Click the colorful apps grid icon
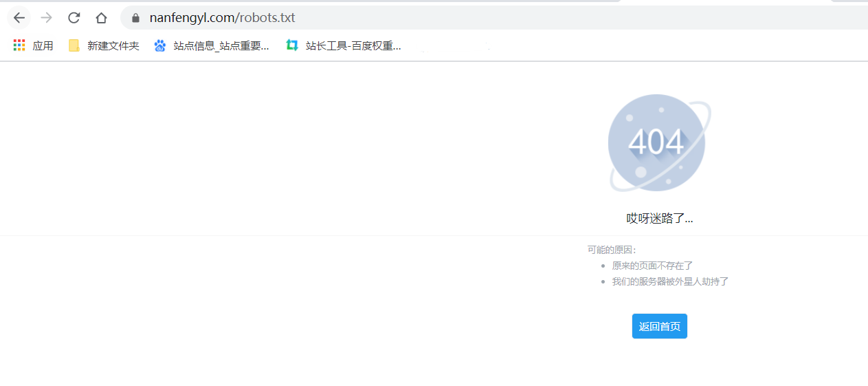Image resolution: width=868 pixels, height=386 pixels. pyautogui.click(x=19, y=45)
